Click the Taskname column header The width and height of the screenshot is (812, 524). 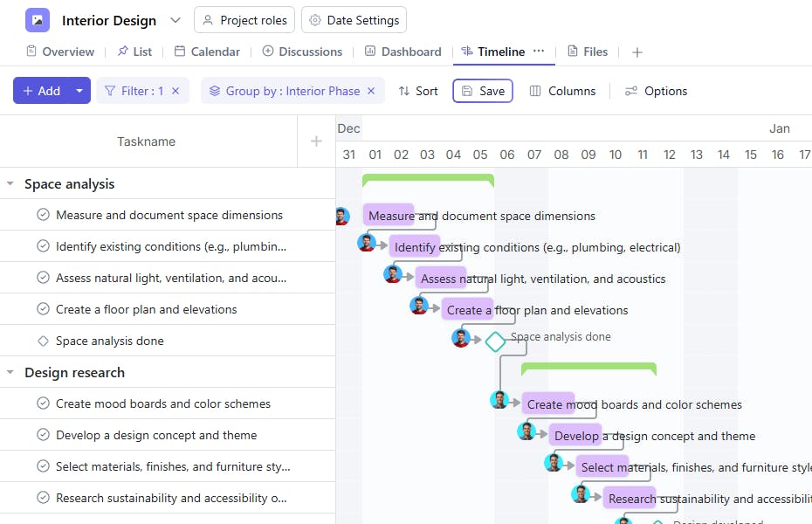click(147, 141)
